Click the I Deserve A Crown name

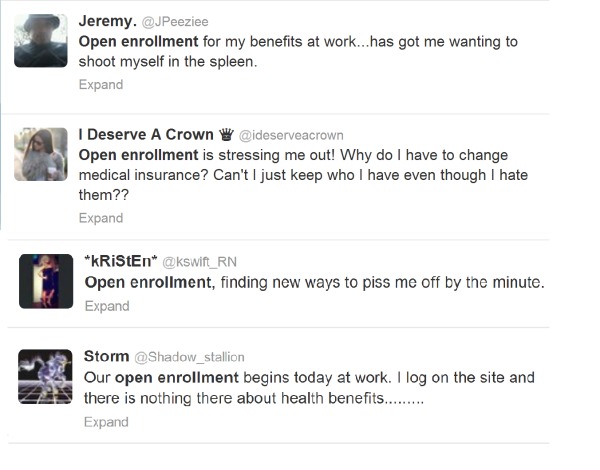point(146,136)
